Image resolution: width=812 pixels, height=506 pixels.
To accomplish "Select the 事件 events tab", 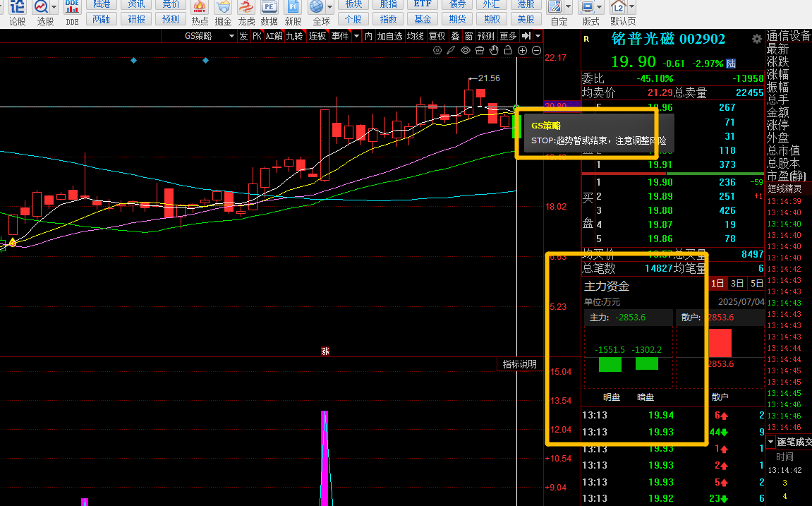I will click(x=340, y=36).
